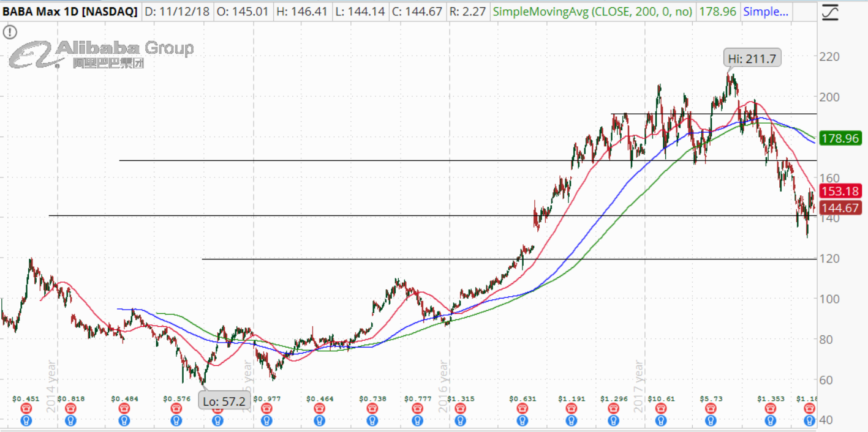Click the 60 price axis label
The height and width of the screenshot is (432, 868).
click(826, 379)
